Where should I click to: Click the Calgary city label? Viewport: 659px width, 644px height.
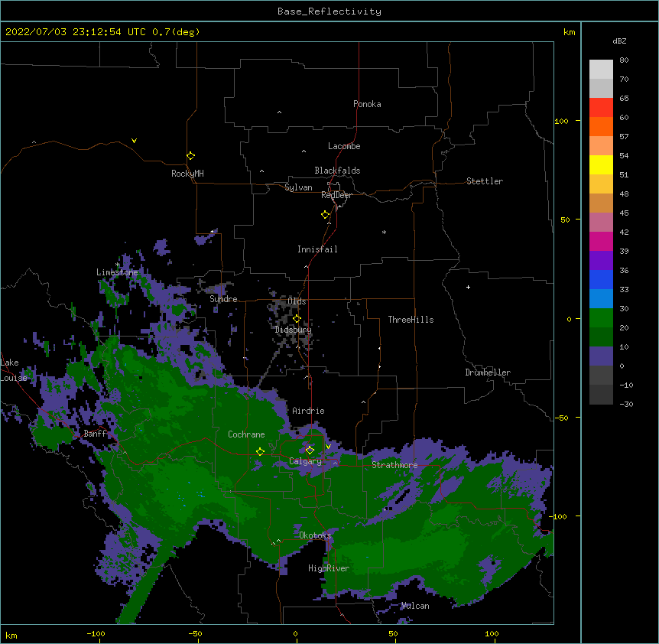[305, 461]
